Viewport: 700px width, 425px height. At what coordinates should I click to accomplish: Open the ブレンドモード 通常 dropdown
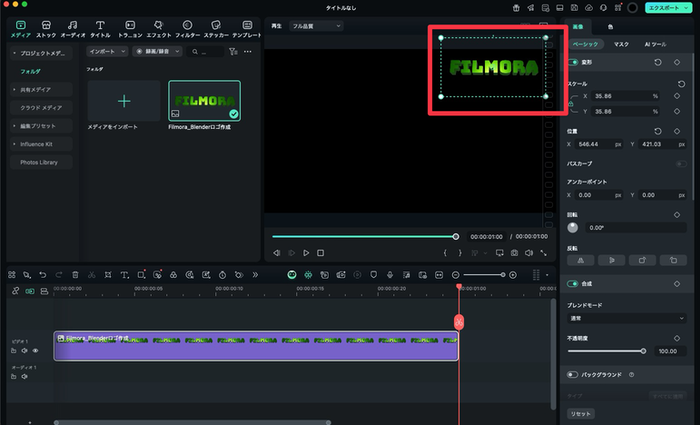pos(625,318)
